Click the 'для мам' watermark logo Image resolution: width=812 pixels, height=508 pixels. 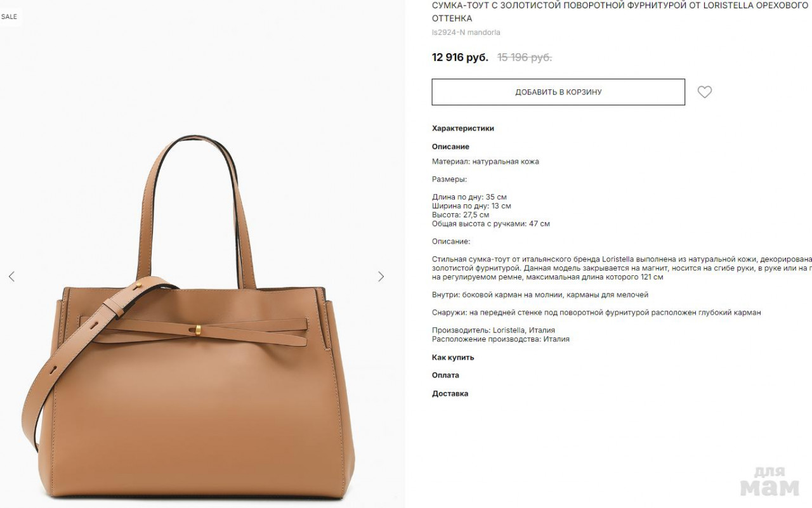point(769,481)
